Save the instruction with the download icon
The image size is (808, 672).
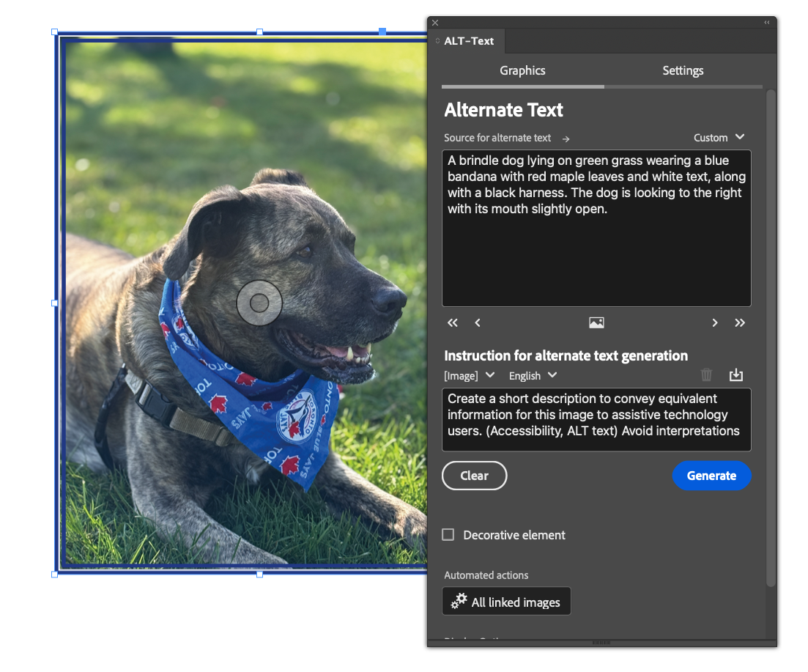736,374
